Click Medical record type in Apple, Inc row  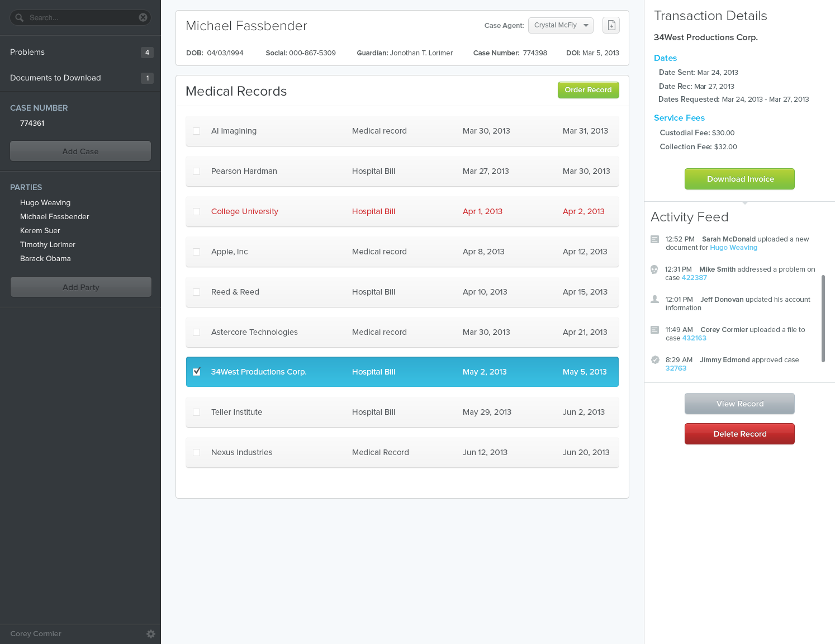coord(379,252)
